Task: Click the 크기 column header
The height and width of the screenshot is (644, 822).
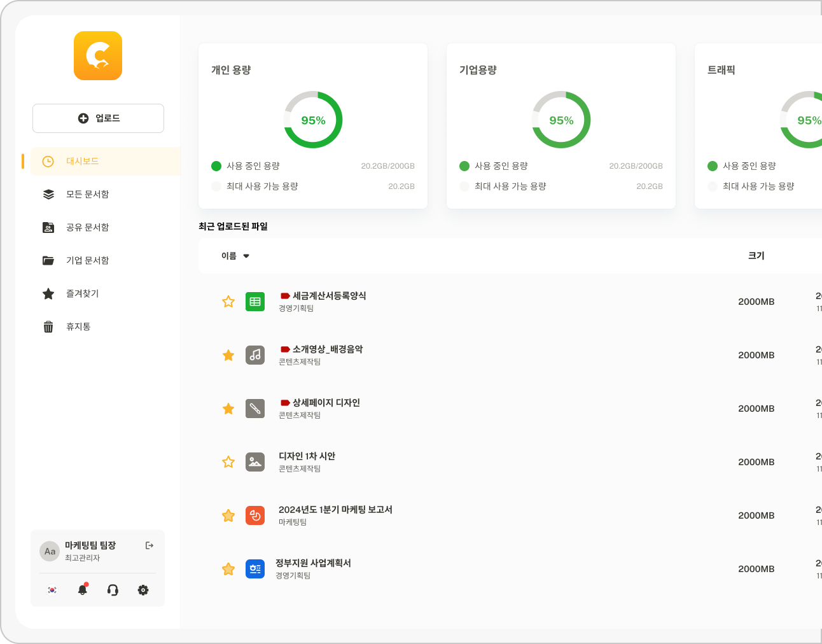Action: (x=756, y=255)
